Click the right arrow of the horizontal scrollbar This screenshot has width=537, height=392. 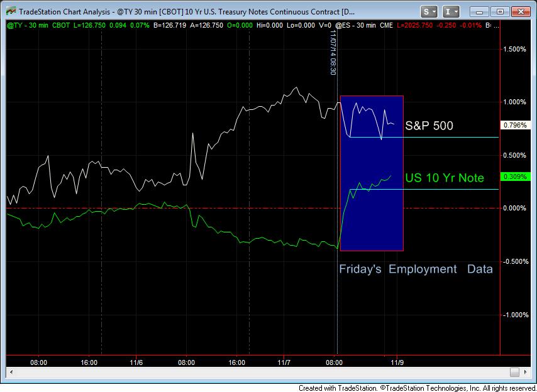(x=526, y=372)
